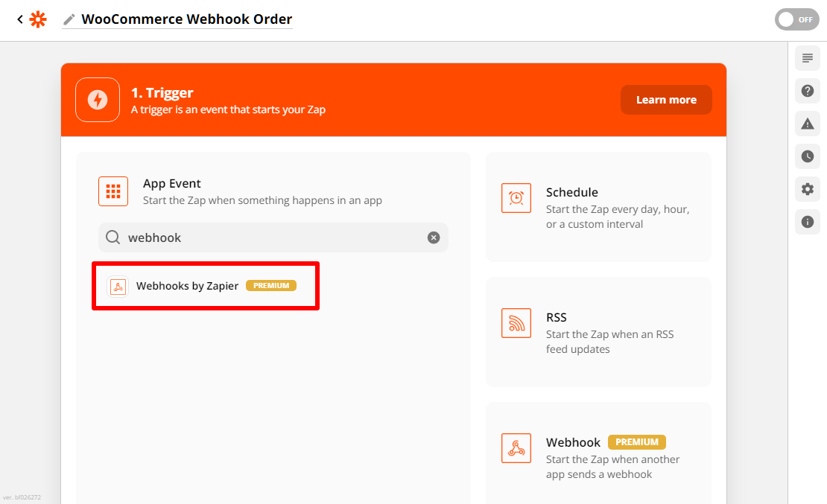Choose Webhooks by Zapier result
The width and height of the screenshot is (827, 504).
(x=206, y=286)
